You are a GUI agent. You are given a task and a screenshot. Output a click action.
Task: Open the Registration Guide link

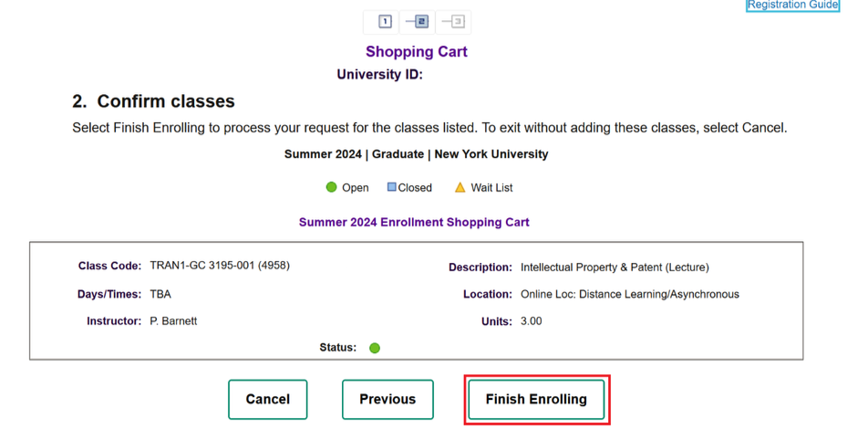coord(792,5)
